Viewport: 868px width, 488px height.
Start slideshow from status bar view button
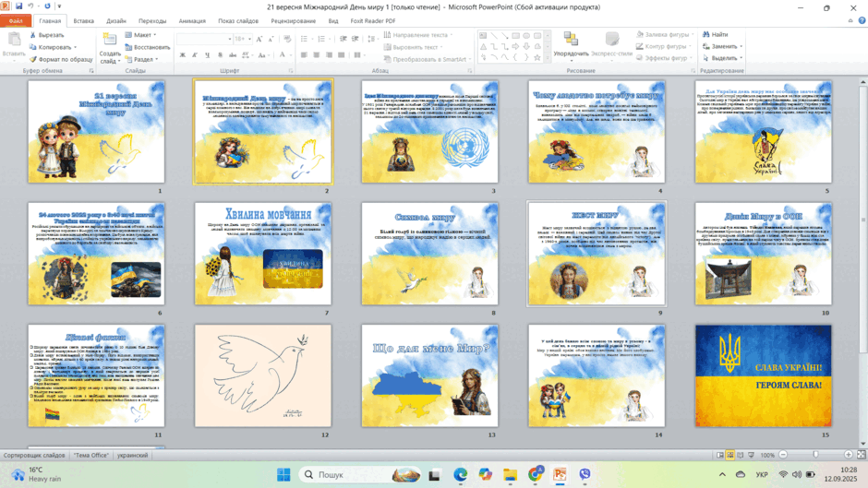(x=752, y=455)
